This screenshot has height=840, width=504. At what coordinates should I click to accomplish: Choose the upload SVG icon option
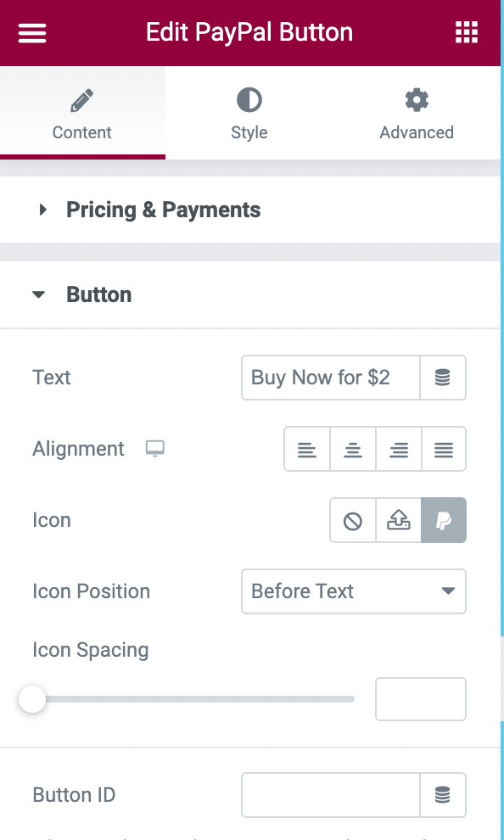399,520
